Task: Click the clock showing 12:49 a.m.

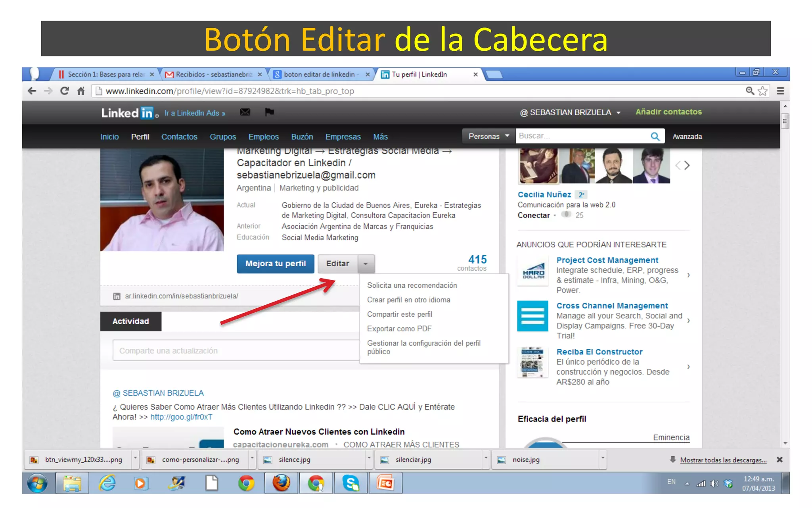Action: (x=758, y=479)
